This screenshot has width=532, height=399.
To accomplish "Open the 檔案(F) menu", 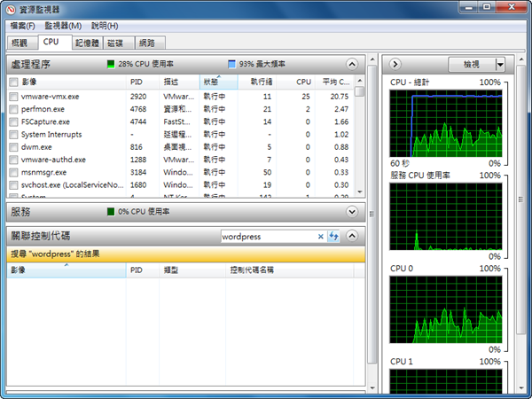I will coord(22,26).
